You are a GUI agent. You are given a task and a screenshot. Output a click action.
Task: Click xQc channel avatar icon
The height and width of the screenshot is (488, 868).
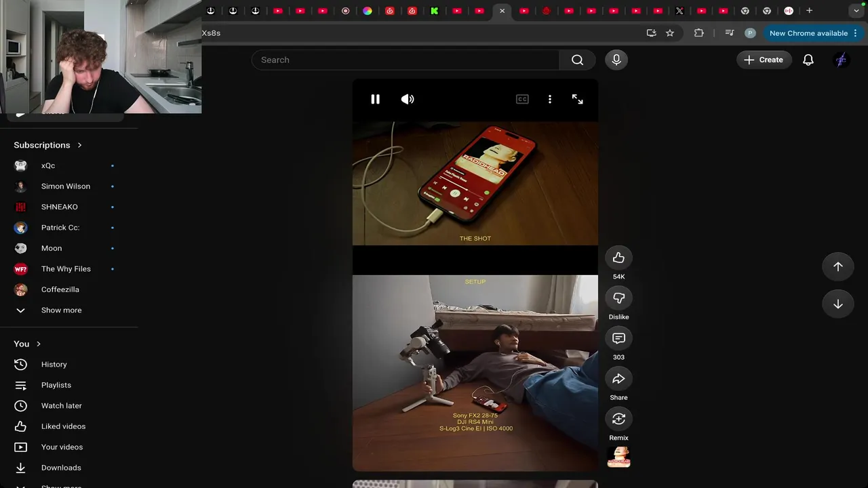(20, 165)
